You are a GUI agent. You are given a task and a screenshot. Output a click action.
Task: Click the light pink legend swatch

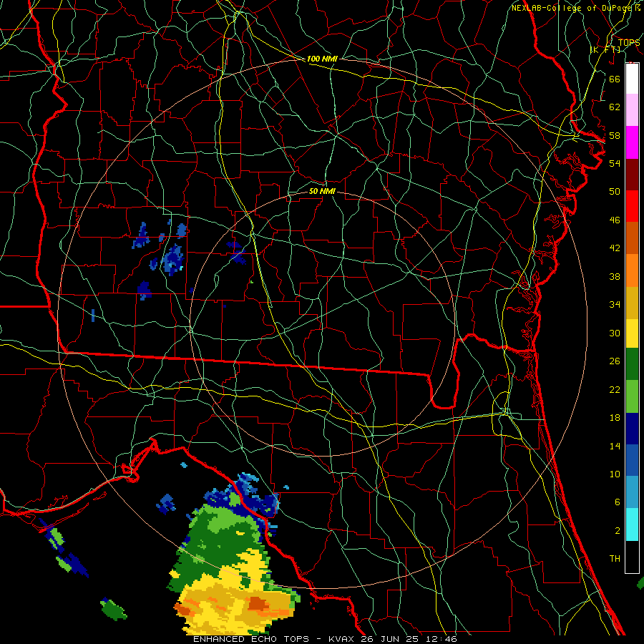point(632,110)
